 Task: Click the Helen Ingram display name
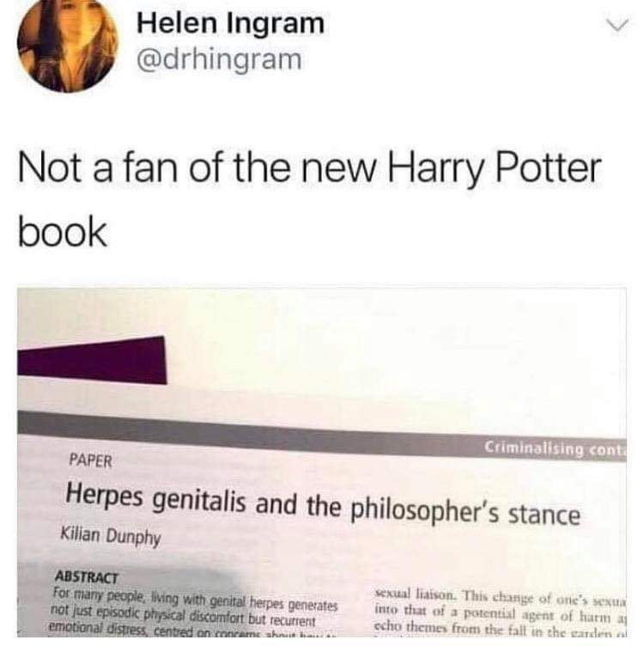(x=231, y=23)
